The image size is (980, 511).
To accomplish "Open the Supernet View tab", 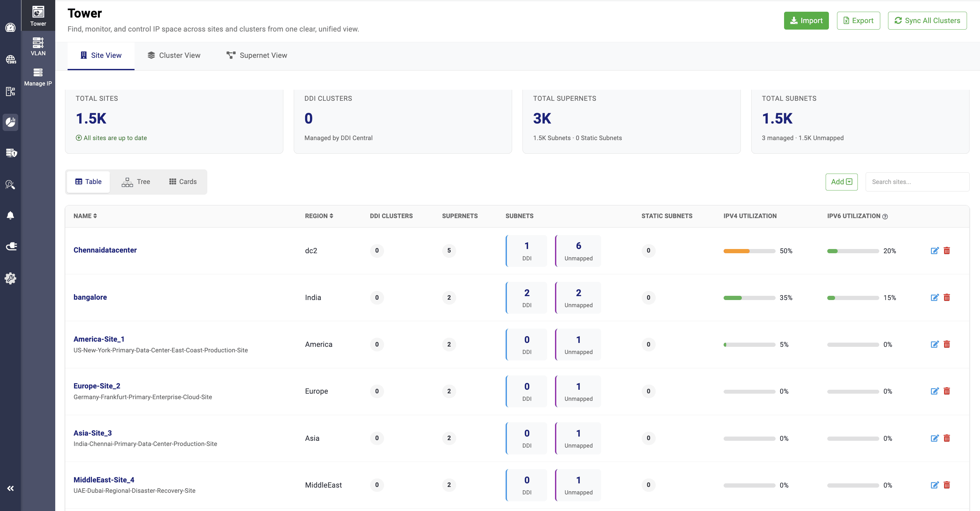I will pos(257,55).
